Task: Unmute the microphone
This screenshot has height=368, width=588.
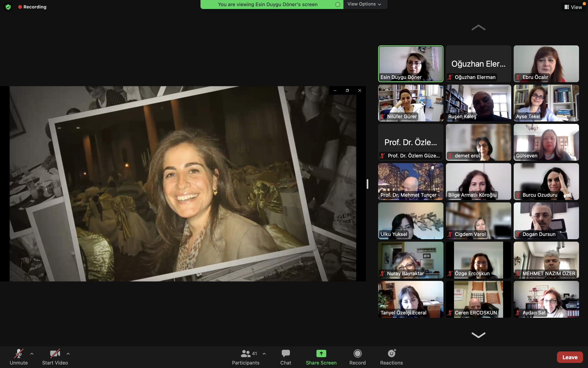Action: click(x=19, y=357)
